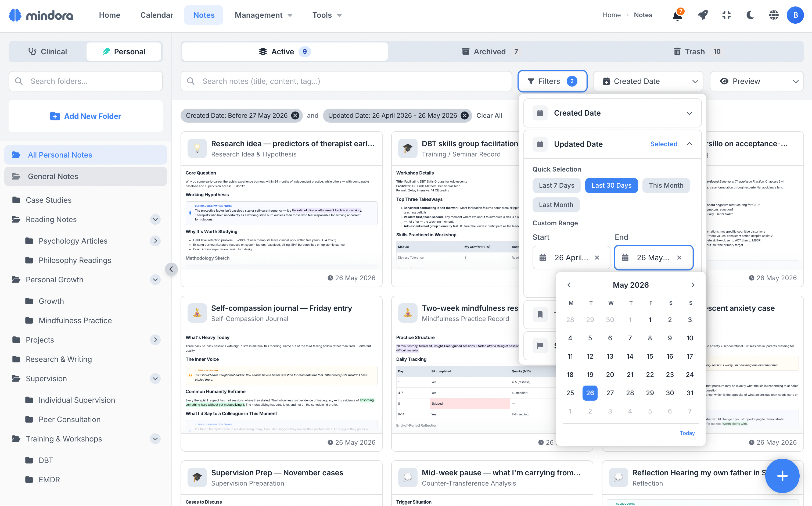Clear the End date 26 May
812x506 pixels.
679,258
